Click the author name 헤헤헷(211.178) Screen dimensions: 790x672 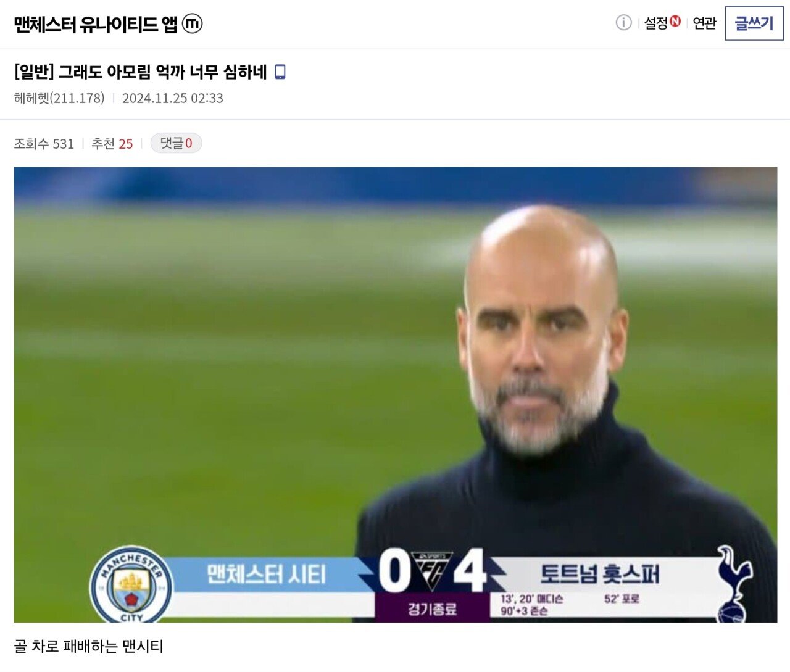point(59,98)
